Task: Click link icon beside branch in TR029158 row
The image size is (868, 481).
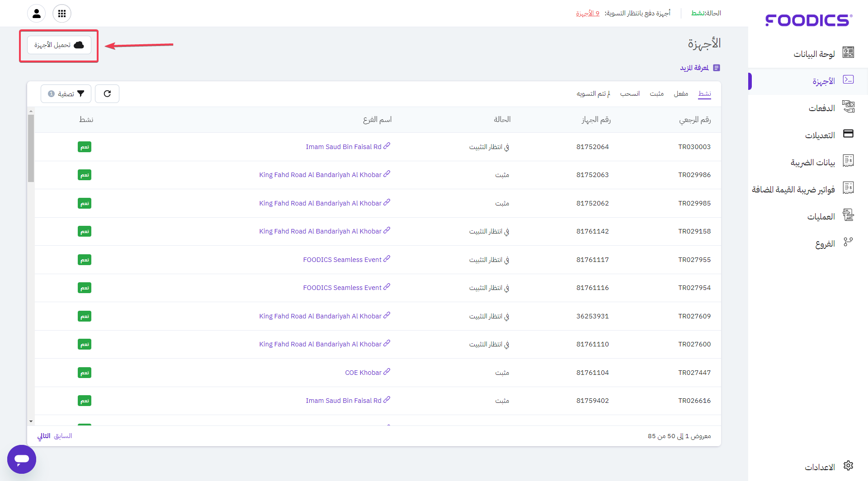Action: coord(387,230)
